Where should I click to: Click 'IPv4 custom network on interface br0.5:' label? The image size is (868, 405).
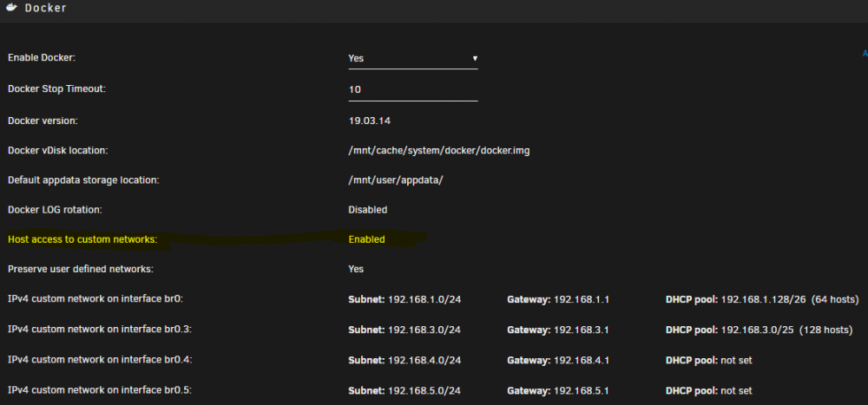(x=100, y=390)
